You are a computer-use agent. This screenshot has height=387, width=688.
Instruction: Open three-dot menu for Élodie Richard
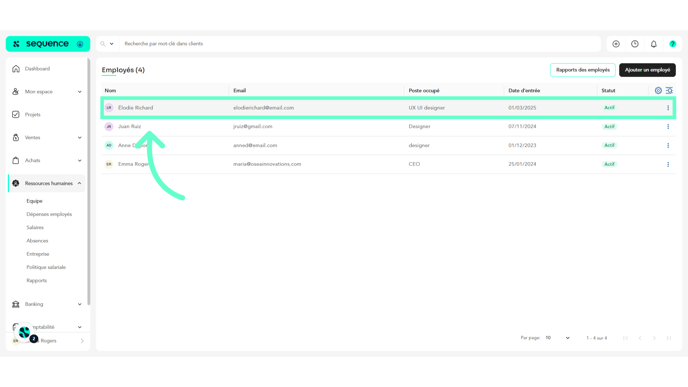(x=668, y=108)
